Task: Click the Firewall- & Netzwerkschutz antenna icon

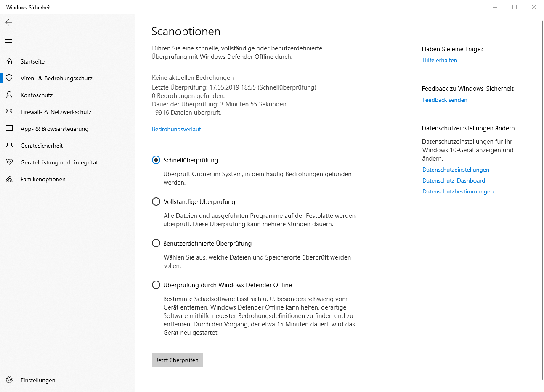Action: coord(9,112)
